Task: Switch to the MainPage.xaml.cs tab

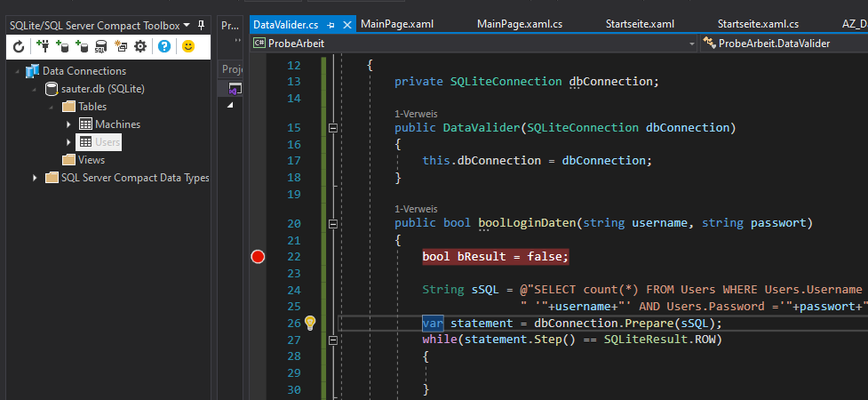Action: (x=520, y=24)
